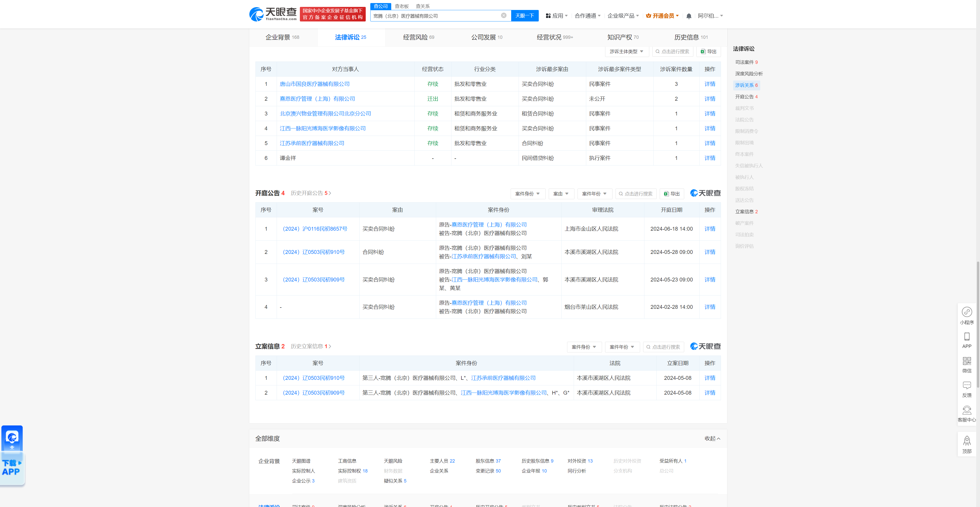Open 股东信息 37 in 全部维度
Image resolution: width=980 pixels, height=507 pixels.
tap(488, 461)
